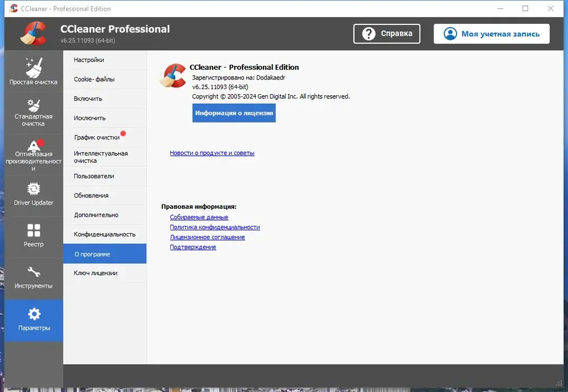Click the CCleaner logo in header
This screenshot has width=568, height=392.
pyautogui.click(x=34, y=33)
